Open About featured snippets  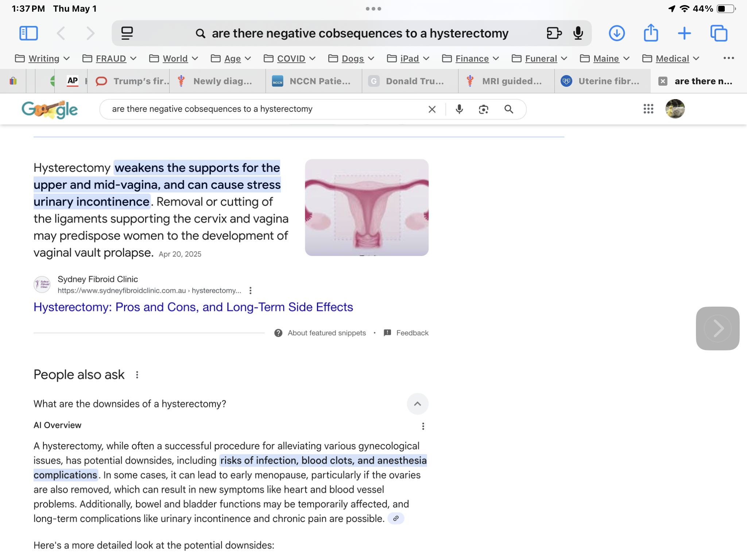[326, 333]
